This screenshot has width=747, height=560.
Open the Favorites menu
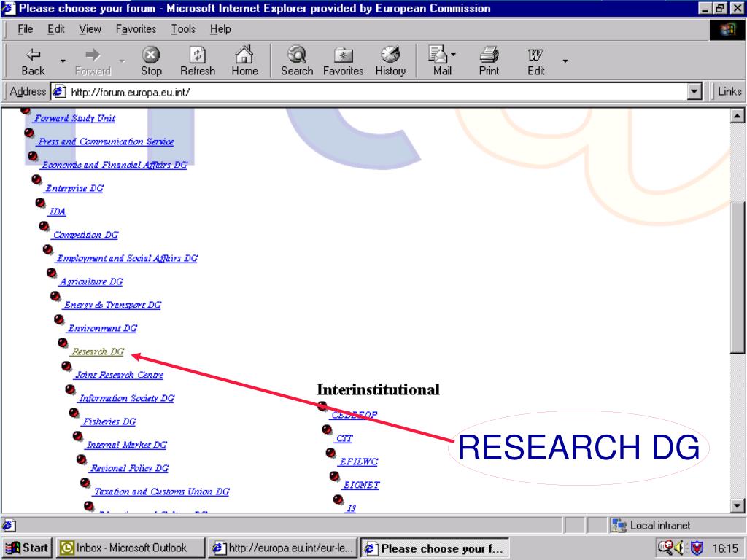point(136,29)
